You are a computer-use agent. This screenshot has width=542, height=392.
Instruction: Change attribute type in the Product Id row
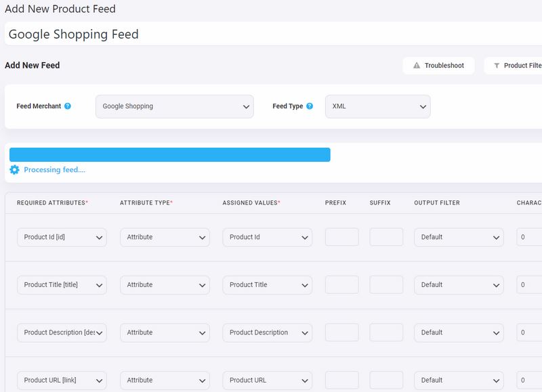click(x=165, y=237)
